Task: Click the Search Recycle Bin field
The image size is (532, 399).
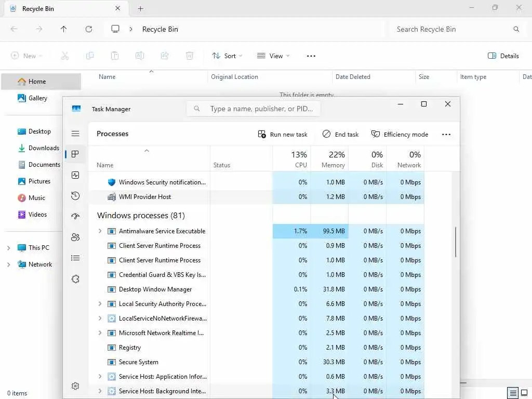Action: pos(456,29)
